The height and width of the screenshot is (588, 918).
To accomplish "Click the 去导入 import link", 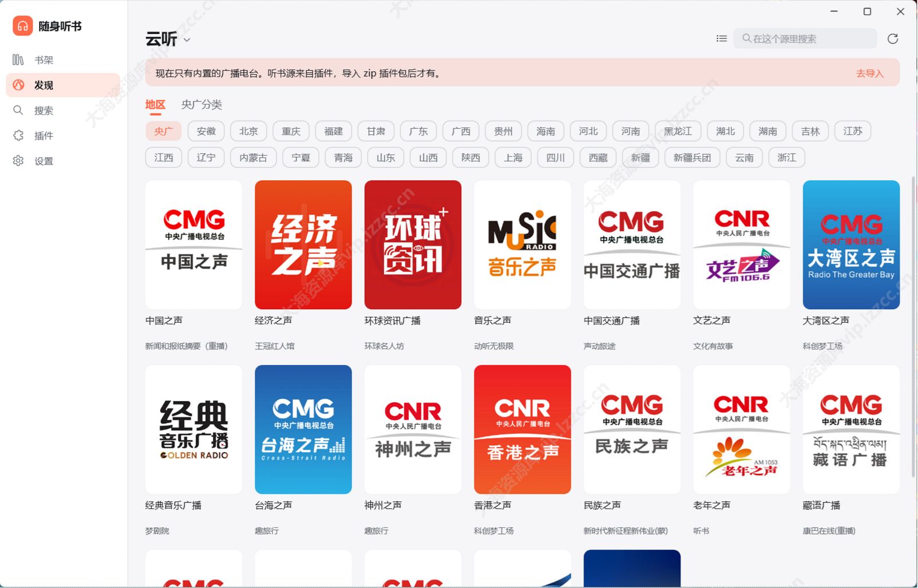I will (870, 73).
